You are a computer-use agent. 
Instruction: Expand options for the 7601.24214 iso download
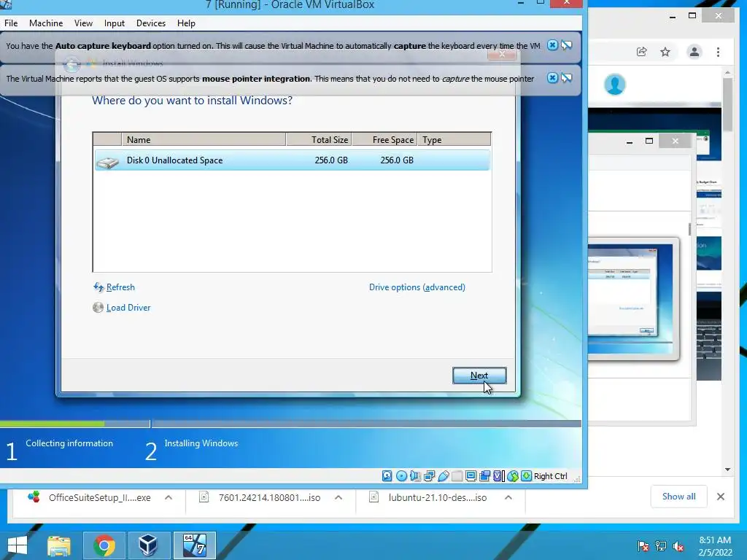[x=338, y=497]
